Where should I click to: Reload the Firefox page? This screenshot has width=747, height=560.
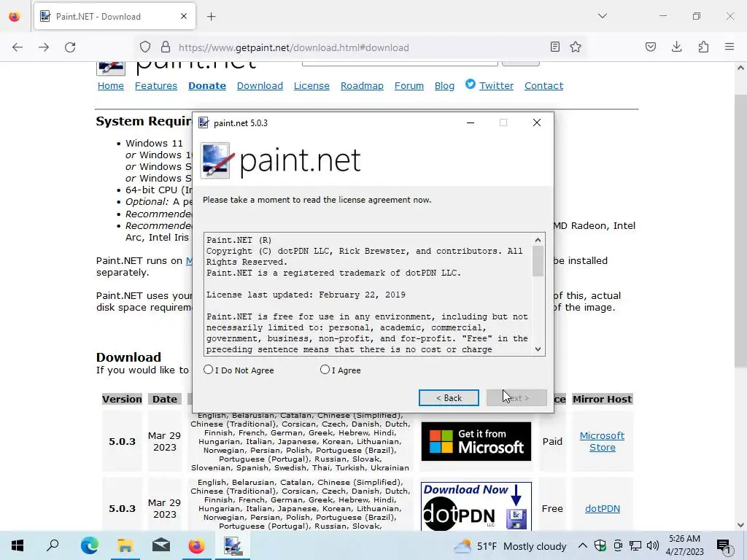click(x=70, y=47)
